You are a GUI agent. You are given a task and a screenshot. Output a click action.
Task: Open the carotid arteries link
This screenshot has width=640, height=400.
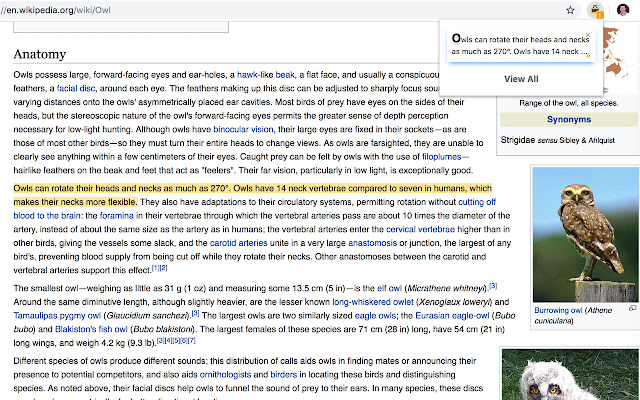[x=238, y=243]
